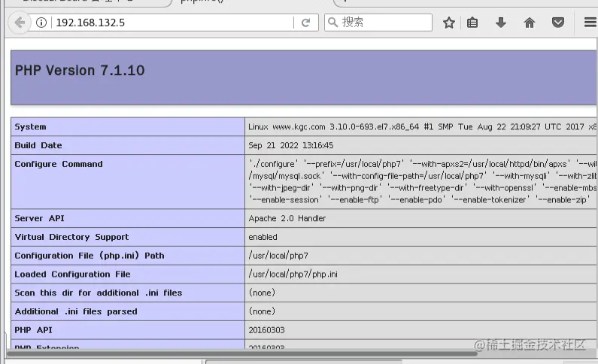The image size is (598, 364).
Task: Open Pocket shield icon
Action: click(558, 23)
